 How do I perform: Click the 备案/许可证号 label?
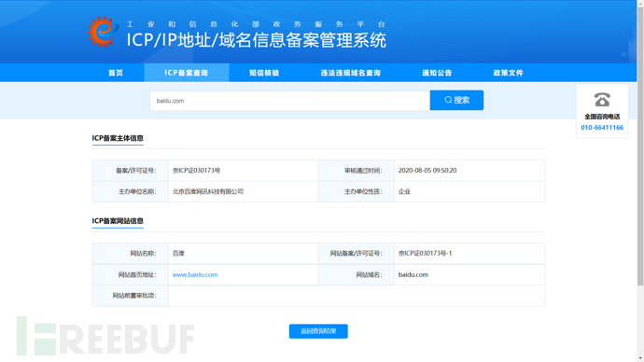coord(136,171)
